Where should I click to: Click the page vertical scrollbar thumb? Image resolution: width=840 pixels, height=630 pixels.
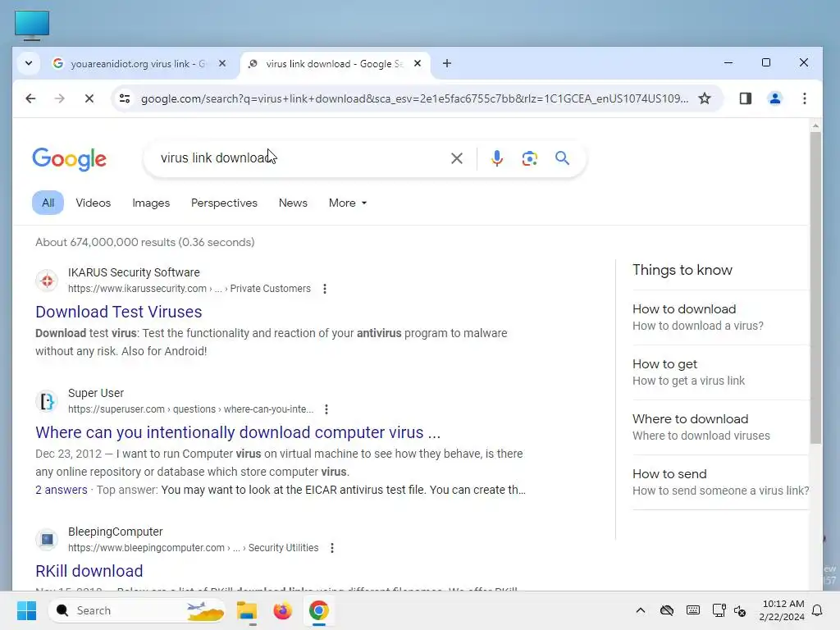[815, 288]
